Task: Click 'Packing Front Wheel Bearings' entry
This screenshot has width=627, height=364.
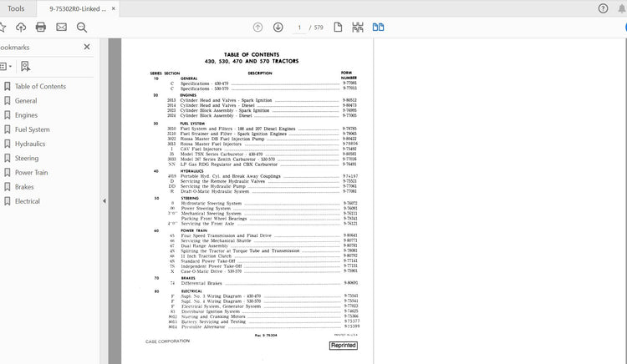Action: 213,219
